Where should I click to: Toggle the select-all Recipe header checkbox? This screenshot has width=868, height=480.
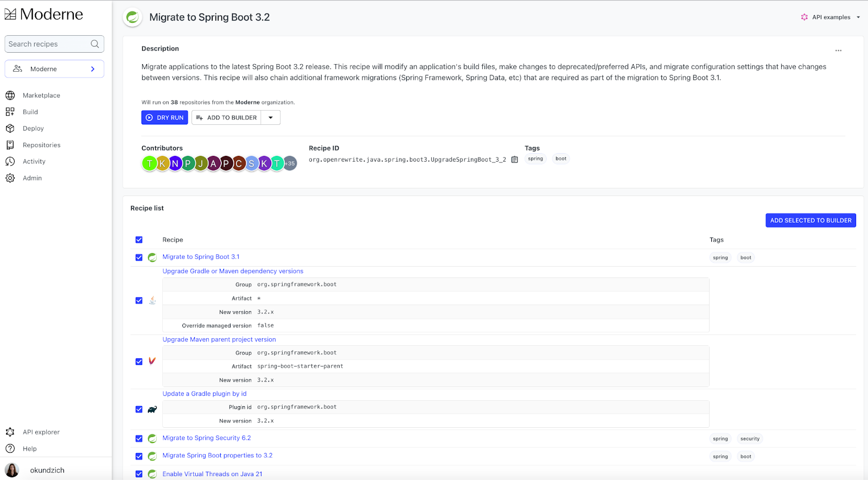(x=139, y=240)
